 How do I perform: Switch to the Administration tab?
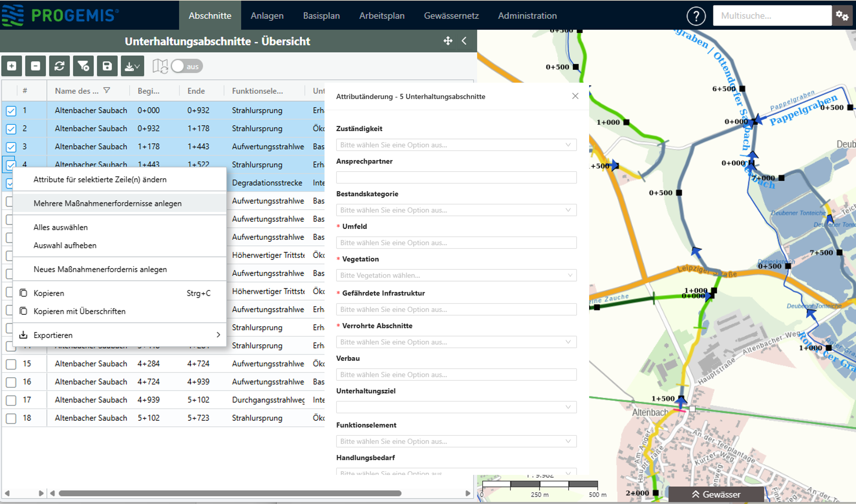[x=527, y=16]
